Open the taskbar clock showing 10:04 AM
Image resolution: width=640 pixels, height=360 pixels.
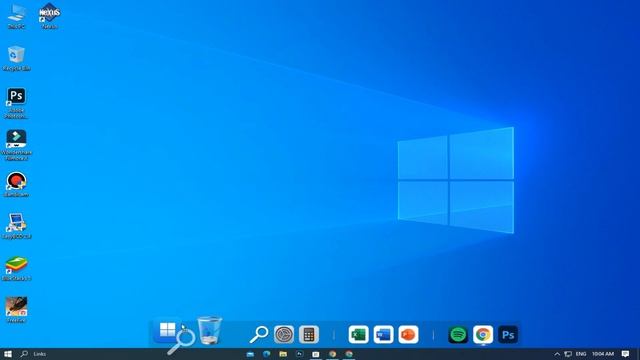coord(603,354)
